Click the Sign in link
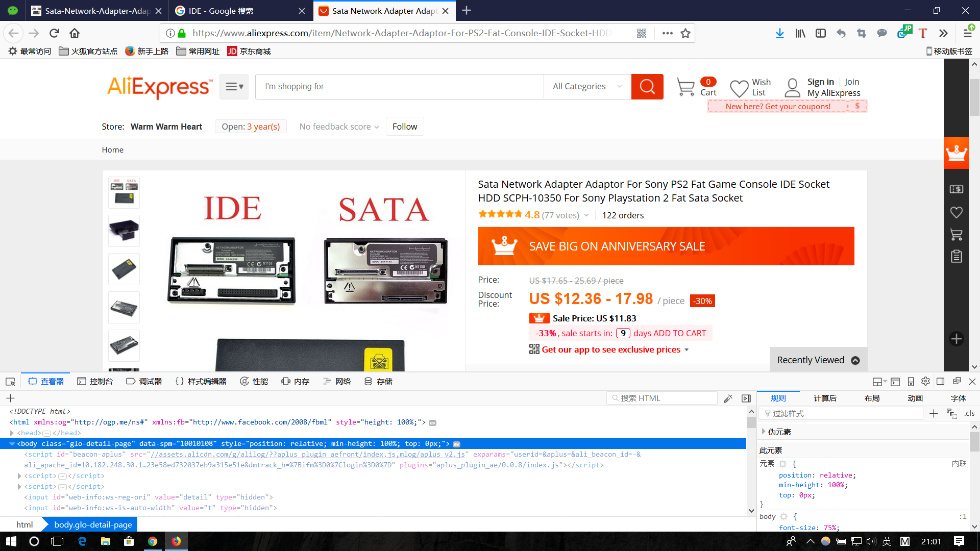 click(x=820, y=82)
